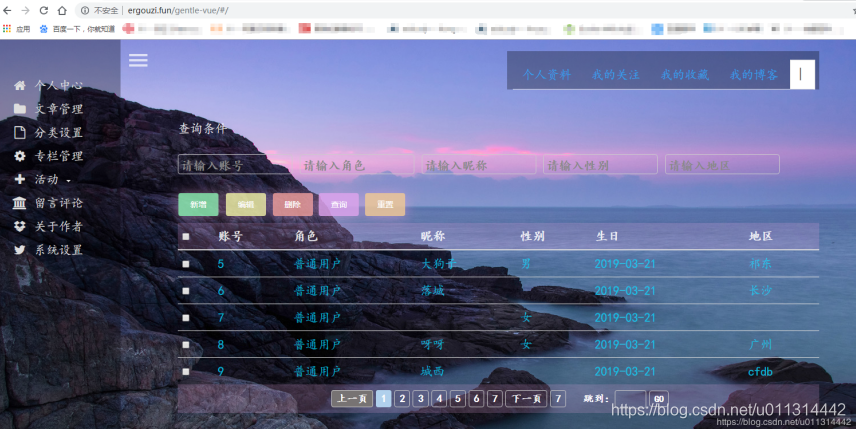856x429 pixels.
Task: Click the 跳到 page number input
Action: tap(630, 398)
